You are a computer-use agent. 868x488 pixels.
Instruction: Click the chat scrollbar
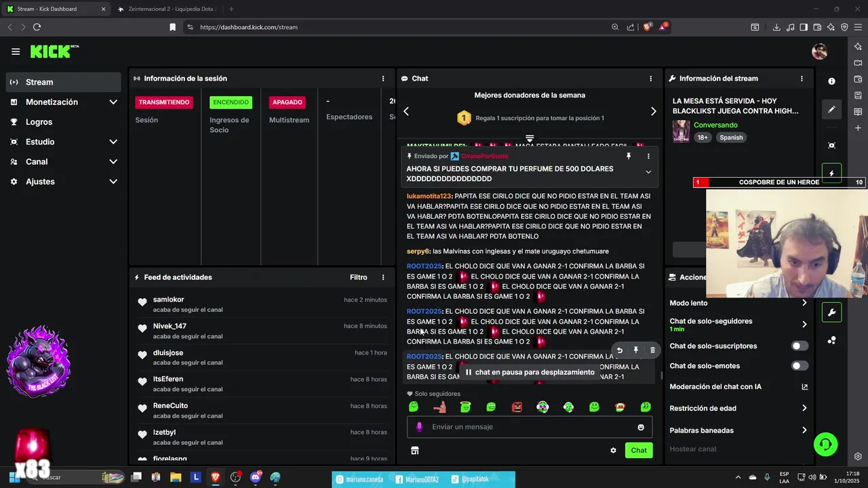click(x=662, y=375)
